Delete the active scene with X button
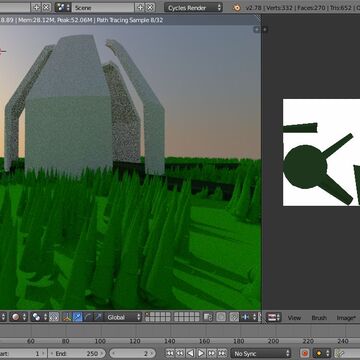Screen dimensions: 360x360 point(150,7)
